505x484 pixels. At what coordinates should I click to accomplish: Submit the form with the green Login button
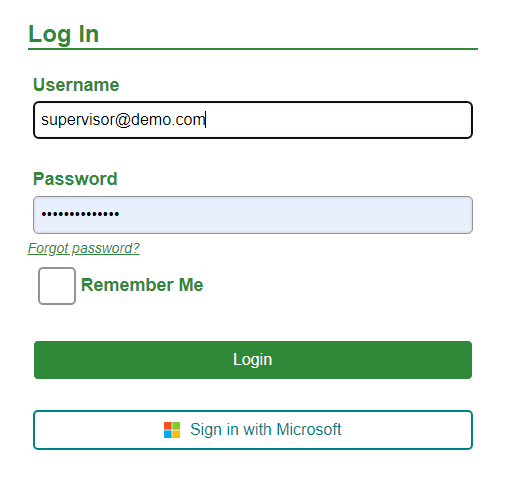[x=253, y=360]
